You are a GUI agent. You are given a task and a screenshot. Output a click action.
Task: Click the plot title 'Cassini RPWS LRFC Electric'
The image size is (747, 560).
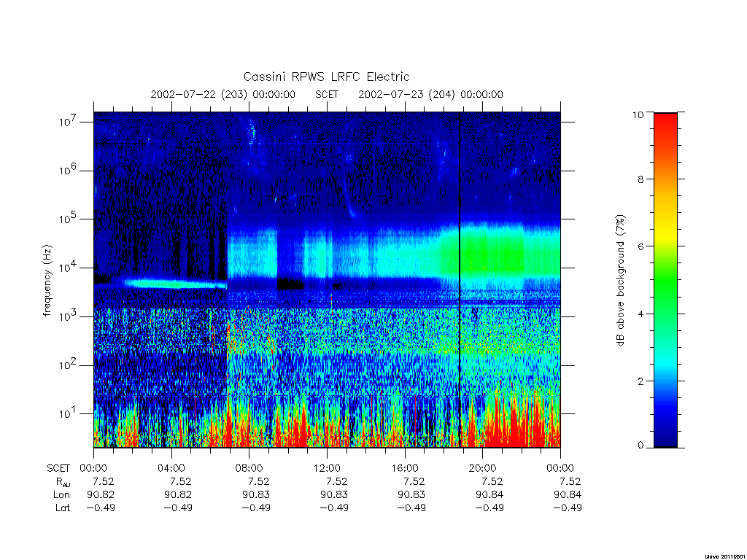click(326, 77)
